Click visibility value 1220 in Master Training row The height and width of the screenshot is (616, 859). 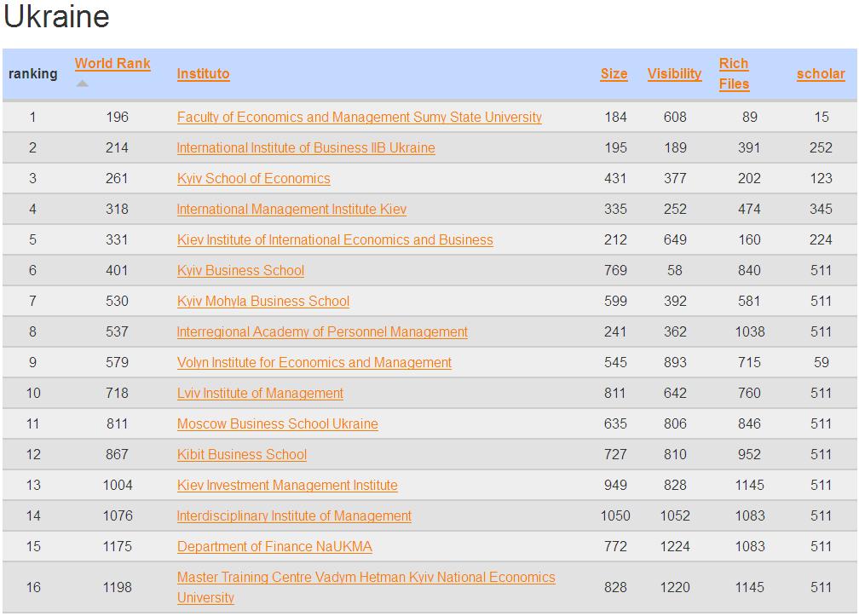(675, 588)
